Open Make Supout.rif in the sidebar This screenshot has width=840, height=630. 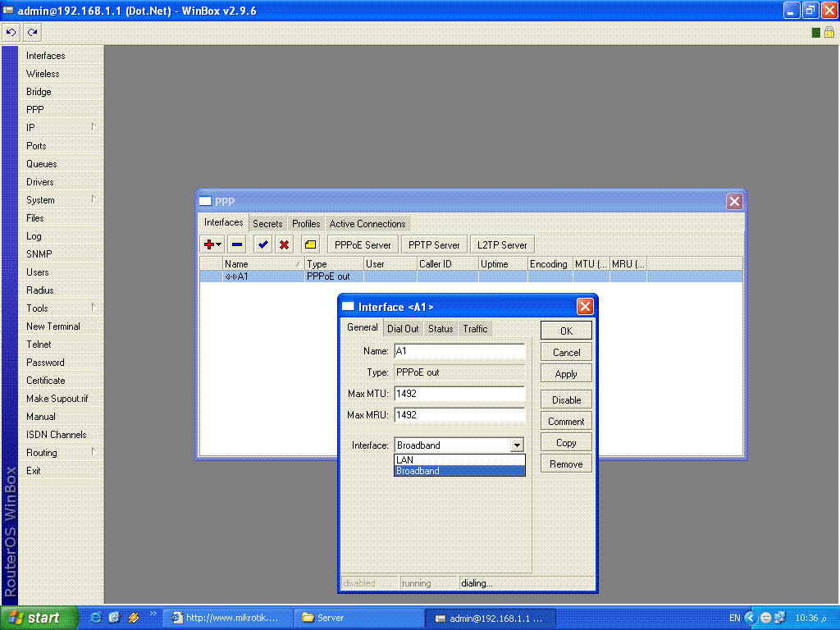[x=61, y=398]
